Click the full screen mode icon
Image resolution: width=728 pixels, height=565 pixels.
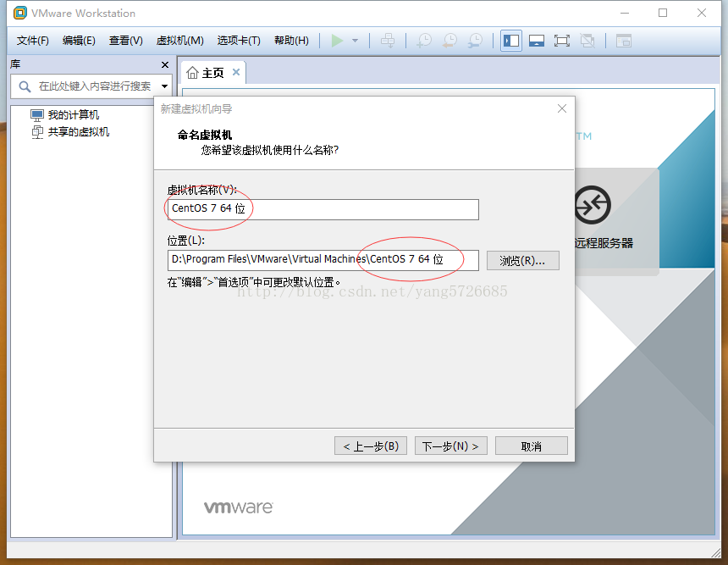[562, 41]
